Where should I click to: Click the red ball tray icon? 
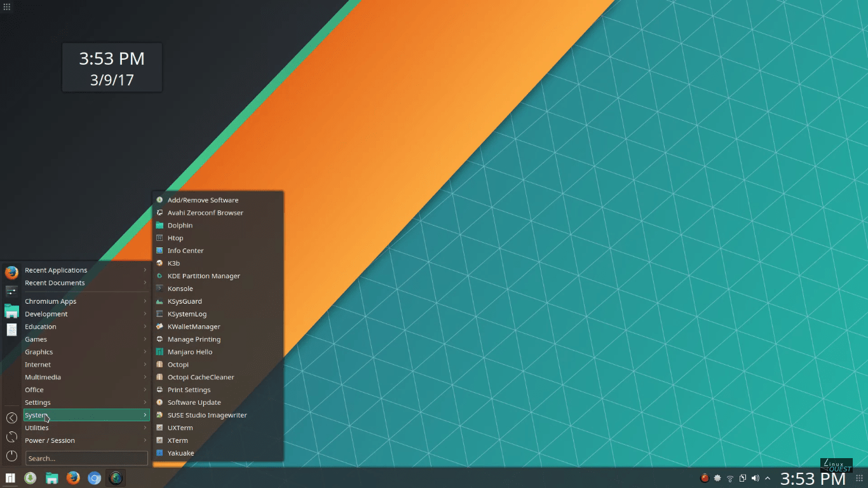[705, 478]
